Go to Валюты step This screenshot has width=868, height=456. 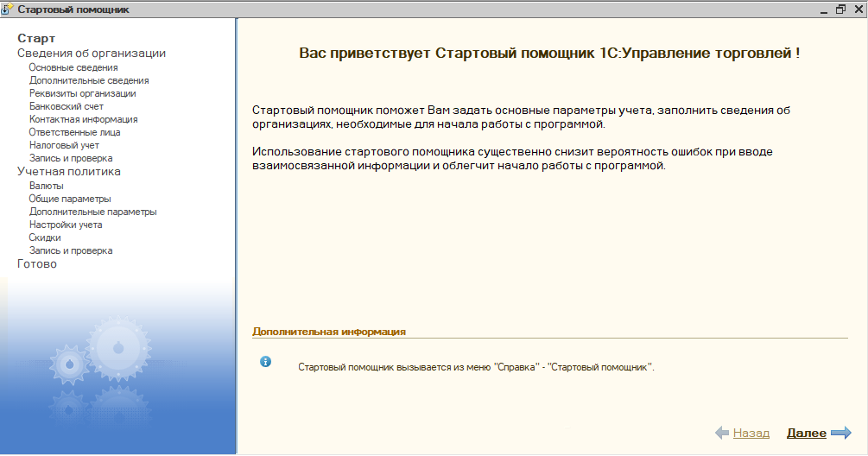click(46, 186)
